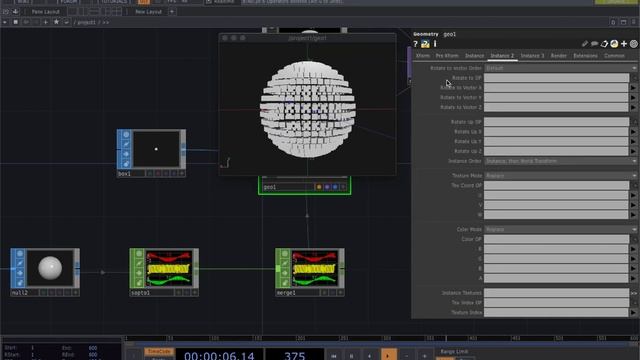Click the square stop icon in path bar
The image size is (640, 360).
click(x=16, y=22)
